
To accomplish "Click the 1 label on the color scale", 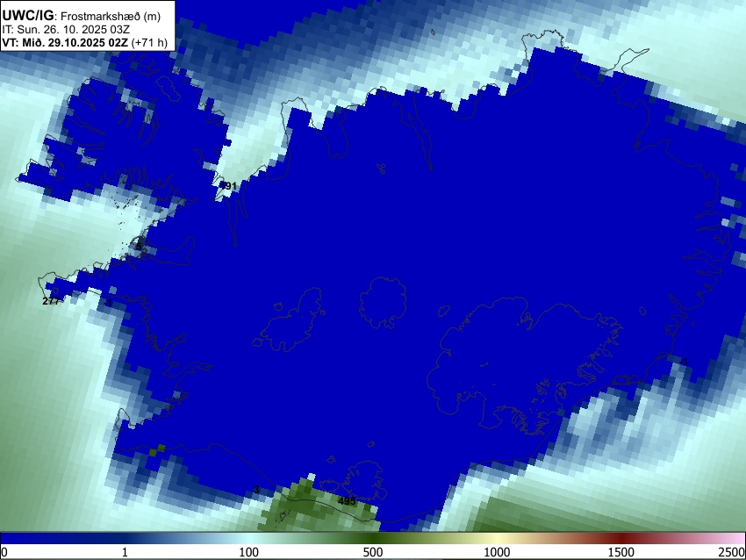I will [x=125, y=552].
